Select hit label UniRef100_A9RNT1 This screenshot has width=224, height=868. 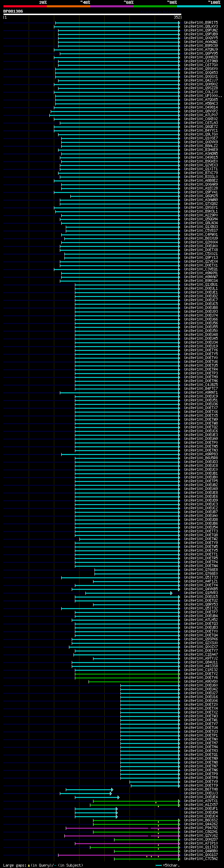201,392
